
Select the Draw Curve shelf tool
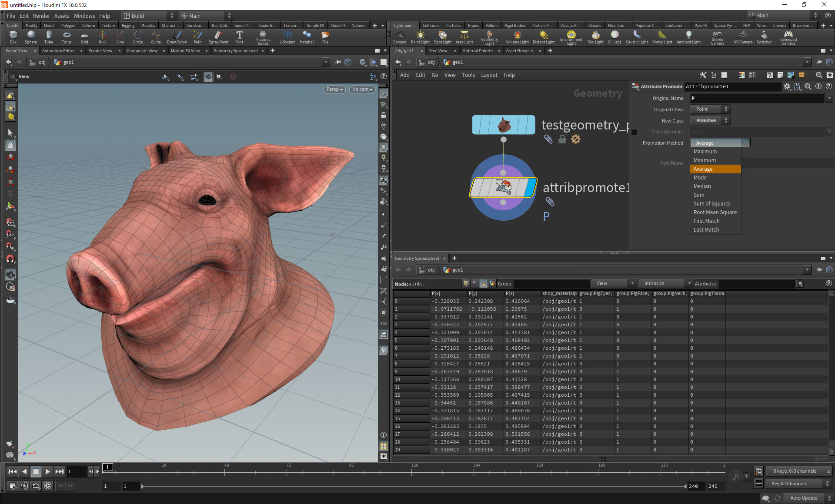(177, 37)
